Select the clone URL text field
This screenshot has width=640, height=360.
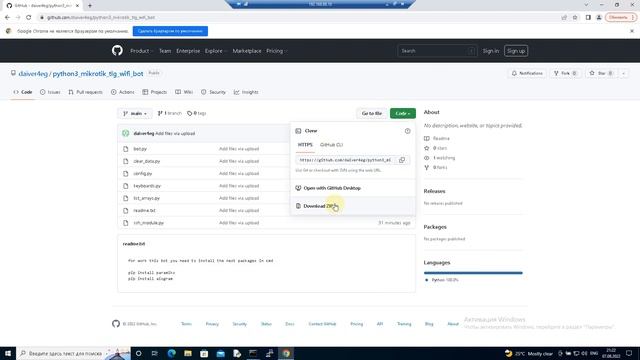click(x=345, y=160)
